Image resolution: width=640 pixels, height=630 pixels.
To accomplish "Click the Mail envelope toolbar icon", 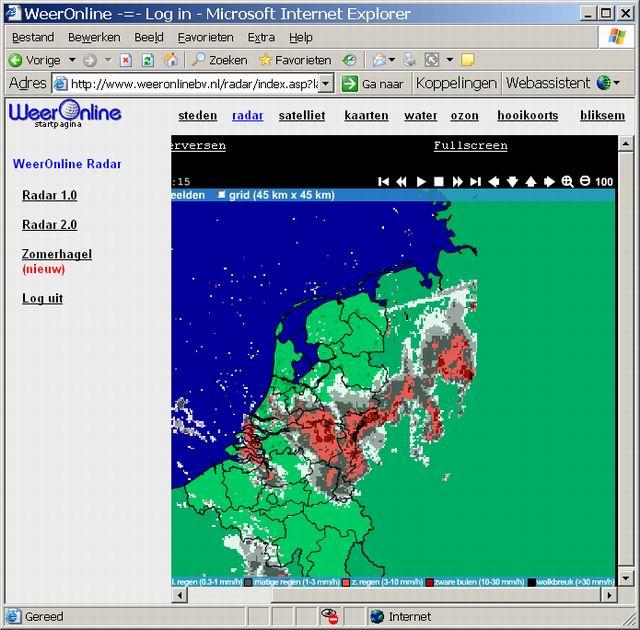I will click(380, 60).
